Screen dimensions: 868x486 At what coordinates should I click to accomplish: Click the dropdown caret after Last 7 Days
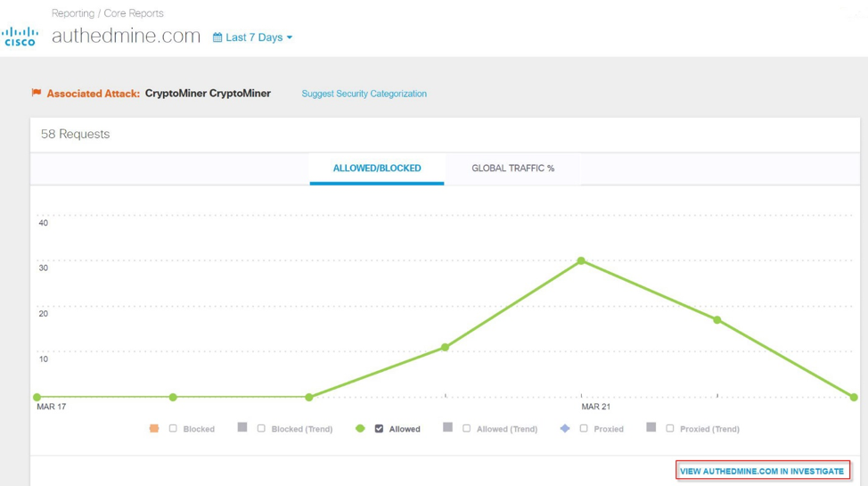coord(290,38)
